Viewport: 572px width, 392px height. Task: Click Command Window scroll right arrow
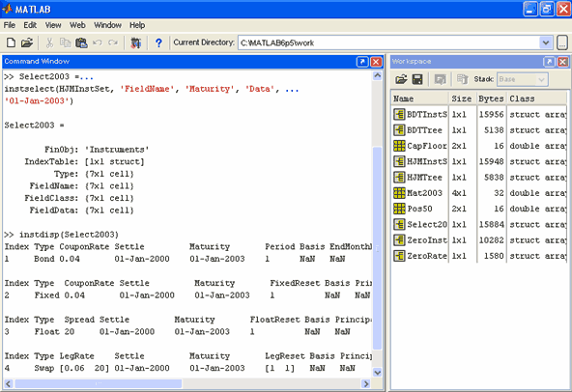365,383
